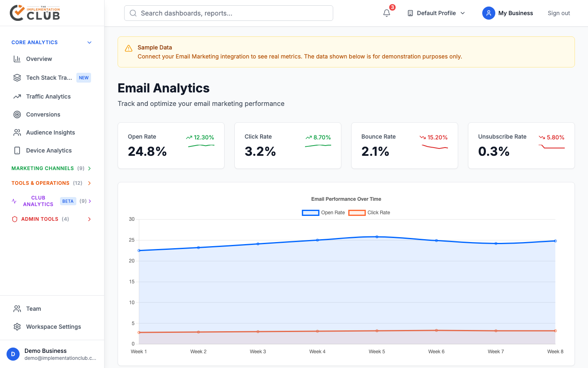Screen dimensions: 588x368
Task: Click the search dashboards input field
Action: point(228,13)
